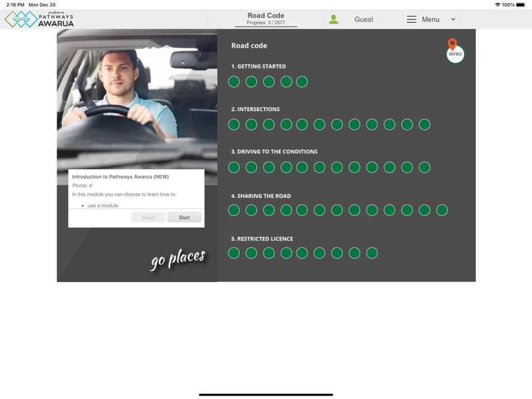This screenshot has width=532, height=399.
Task: Select first module dot in Getting Started
Action: tap(234, 82)
